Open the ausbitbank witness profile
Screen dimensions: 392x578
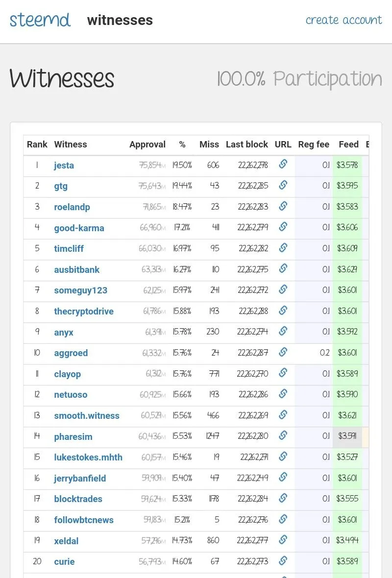(x=77, y=270)
